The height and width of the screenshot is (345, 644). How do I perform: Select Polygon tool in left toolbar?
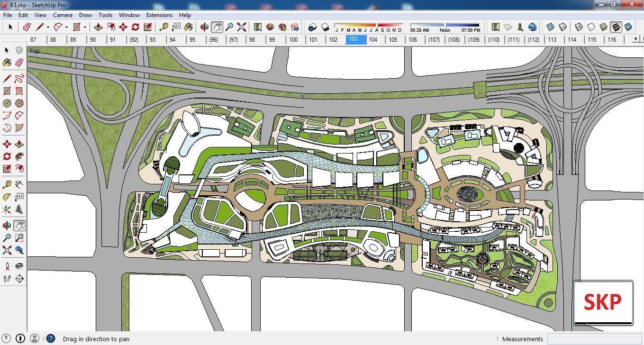point(19,103)
